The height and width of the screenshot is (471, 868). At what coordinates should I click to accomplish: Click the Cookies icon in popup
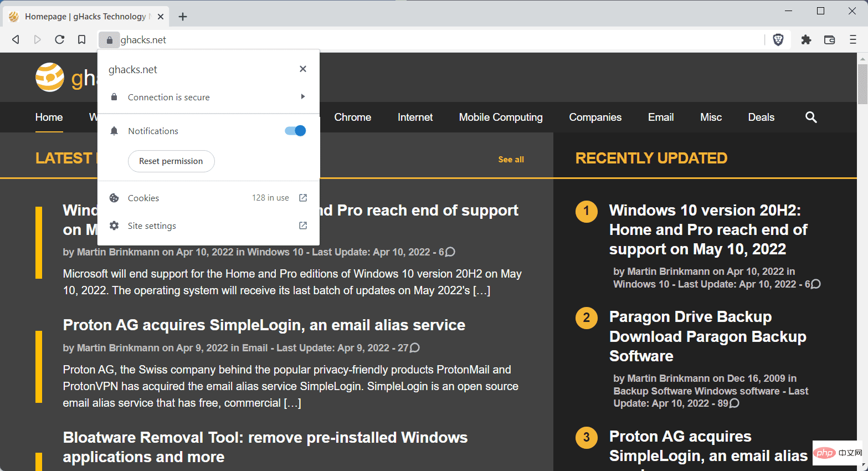(114, 198)
